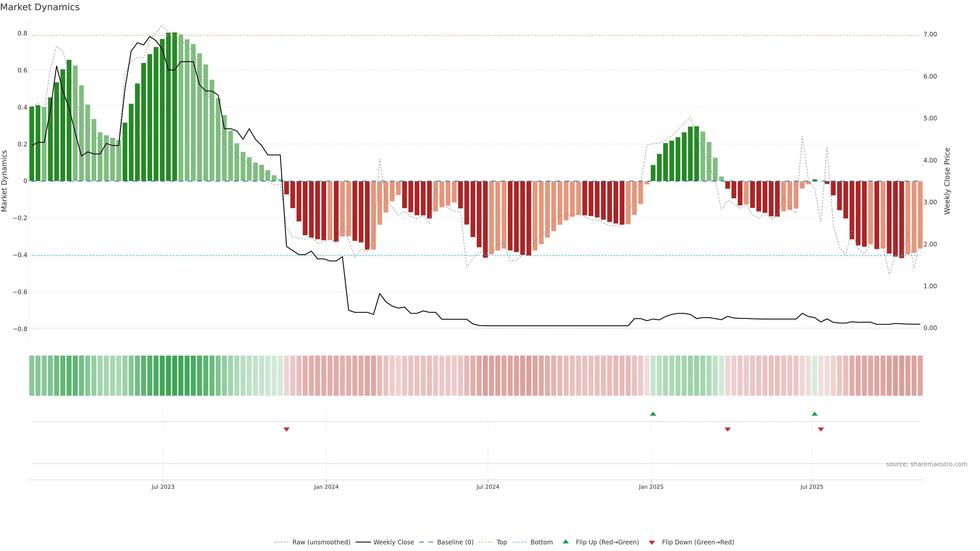Hide the Top line via legend

[x=501, y=542]
